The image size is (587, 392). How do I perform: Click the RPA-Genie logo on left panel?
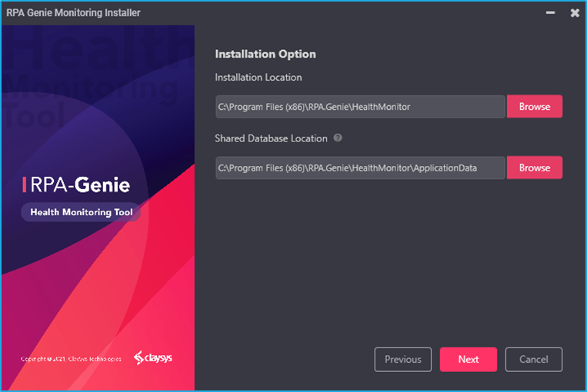pos(77,184)
